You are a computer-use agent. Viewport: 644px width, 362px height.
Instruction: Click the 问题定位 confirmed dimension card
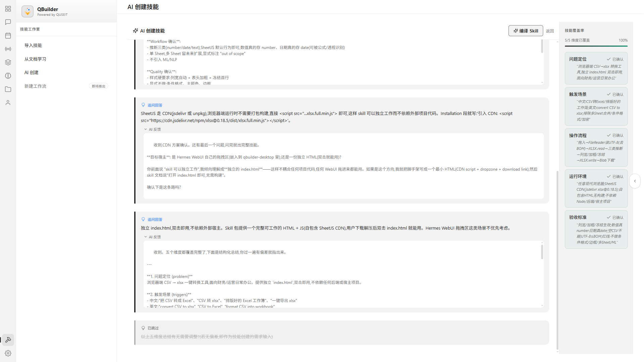pos(596,68)
